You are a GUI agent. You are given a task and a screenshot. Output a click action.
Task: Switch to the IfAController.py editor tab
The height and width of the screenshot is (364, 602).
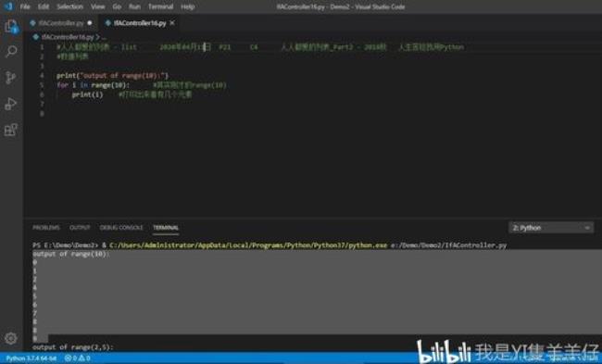[61, 23]
